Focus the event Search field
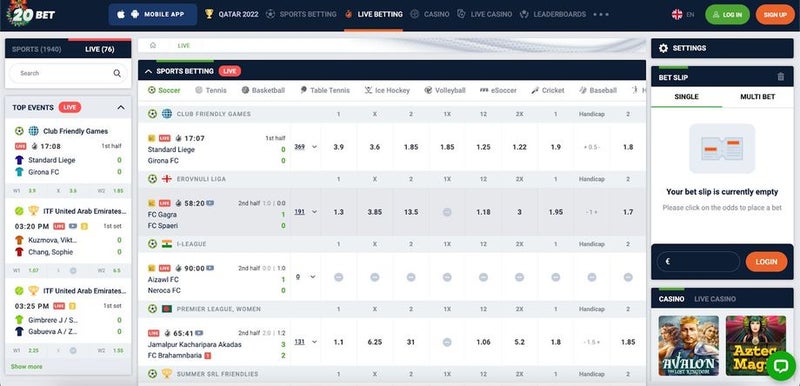This screenshot has height=386, width=800. pyautogui.click(x=68, y=73)
